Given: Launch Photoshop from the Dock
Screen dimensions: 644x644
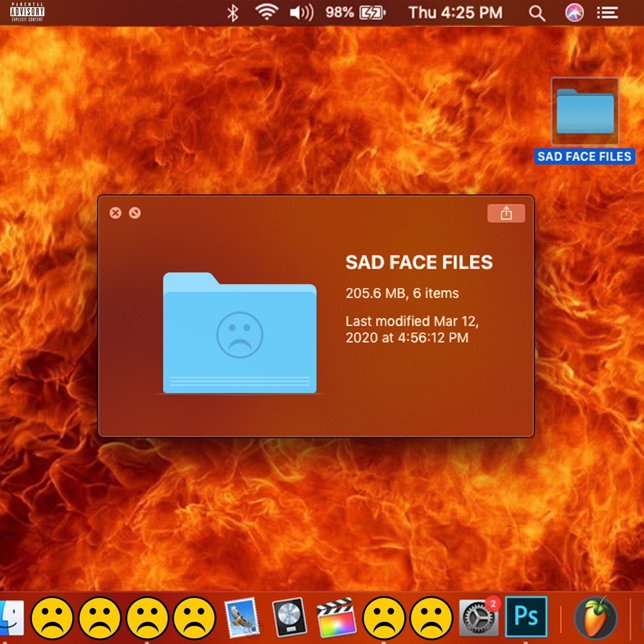Looking at the screenshot, I should coord(526,618).
